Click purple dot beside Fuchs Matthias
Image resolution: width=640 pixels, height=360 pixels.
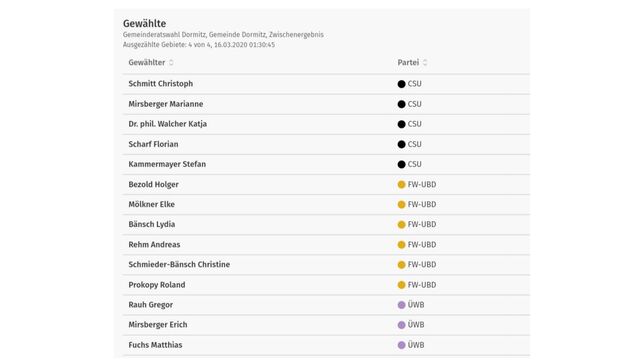coord(401,345)
